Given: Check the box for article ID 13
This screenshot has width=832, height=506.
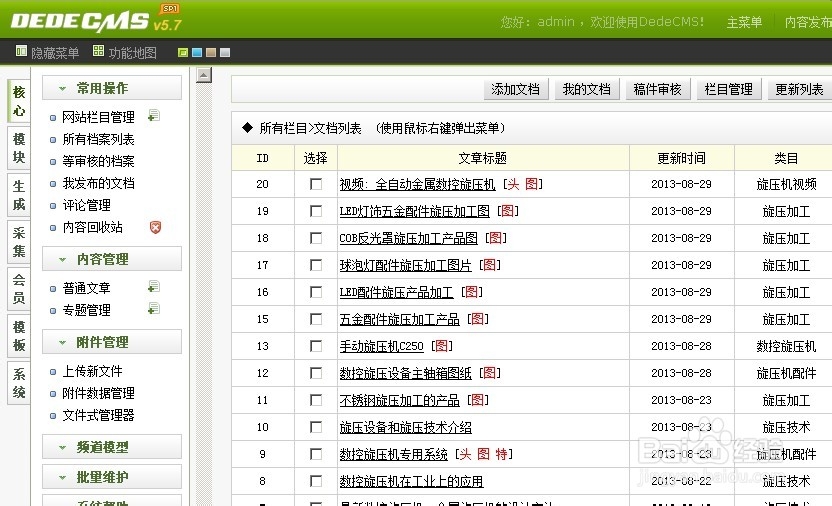Looking at the screenshot, I should click(316, 346).
